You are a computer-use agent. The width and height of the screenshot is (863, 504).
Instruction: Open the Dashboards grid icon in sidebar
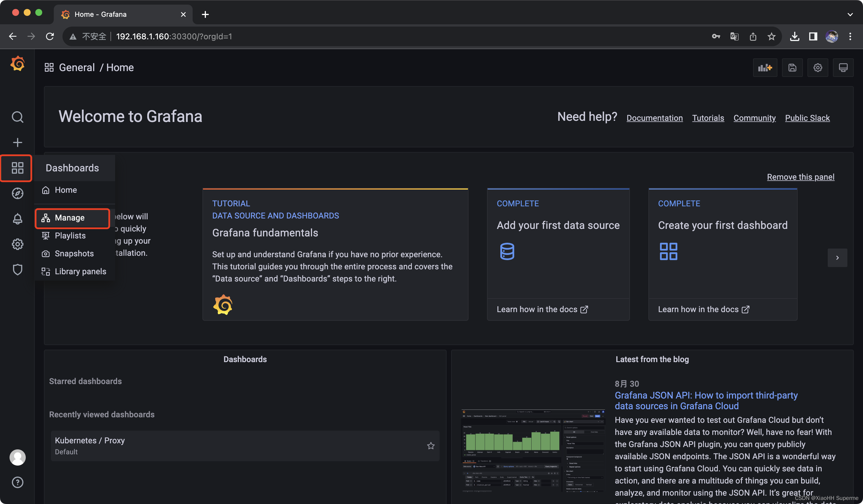coord(17,168)
